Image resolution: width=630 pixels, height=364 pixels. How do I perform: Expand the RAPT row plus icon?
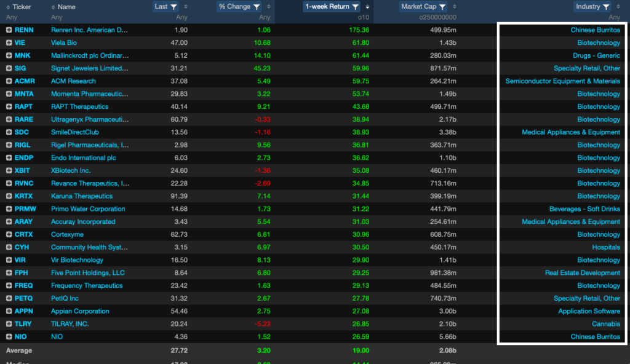(x=9, y=106)
